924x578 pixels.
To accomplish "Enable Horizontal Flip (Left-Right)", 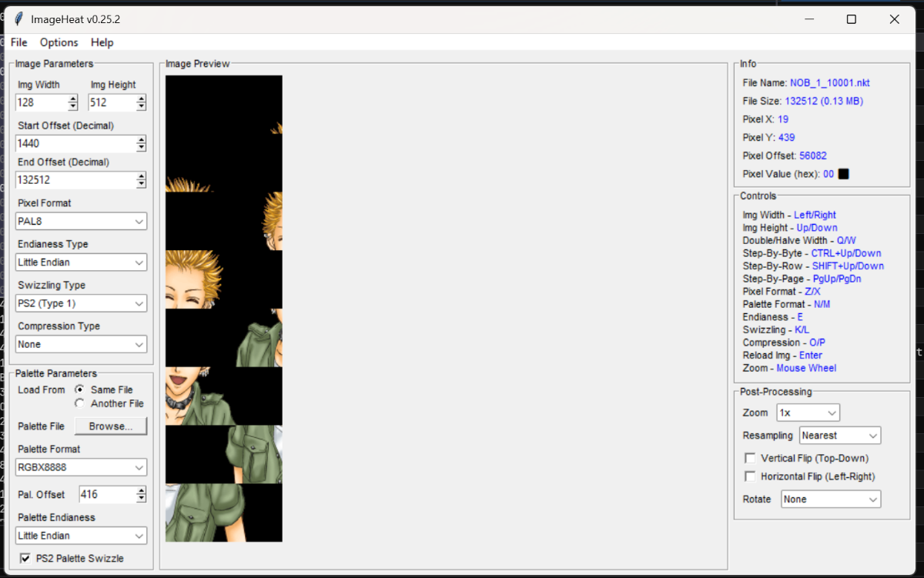I will (x=750, y=476).
